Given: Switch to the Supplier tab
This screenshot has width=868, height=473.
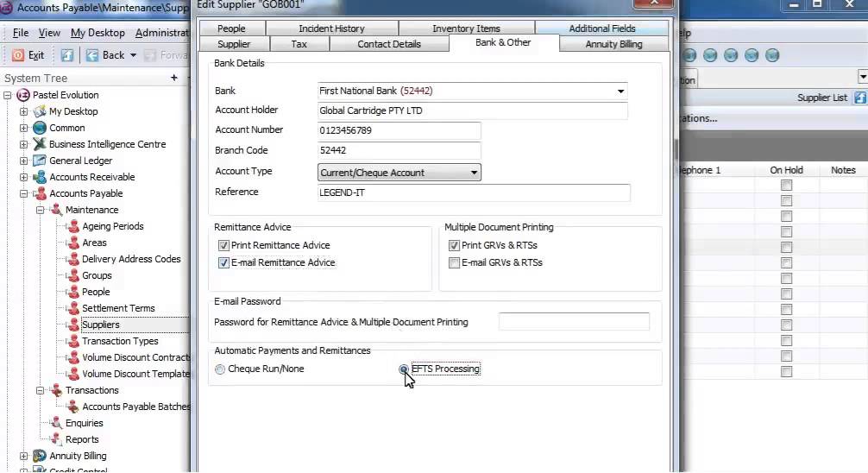Looking at the screenshot, I should [x=234, y=44].
